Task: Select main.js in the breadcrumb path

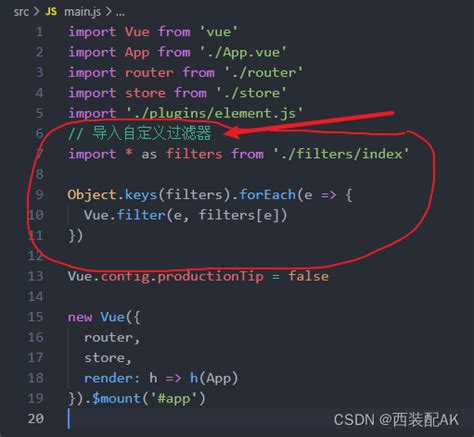Action: (82, 12)
